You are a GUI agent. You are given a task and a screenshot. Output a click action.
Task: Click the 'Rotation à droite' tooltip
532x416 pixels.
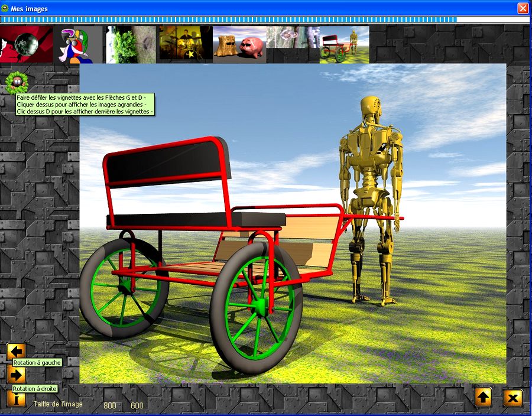coord(35,389)
